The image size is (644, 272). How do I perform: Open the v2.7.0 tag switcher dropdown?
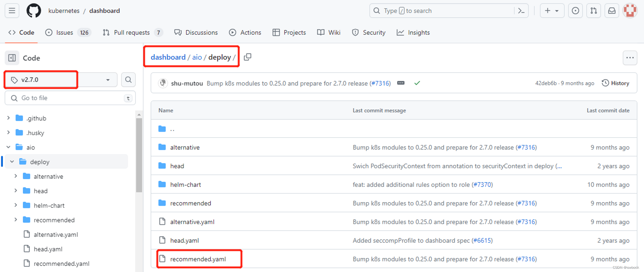point(61,79)
